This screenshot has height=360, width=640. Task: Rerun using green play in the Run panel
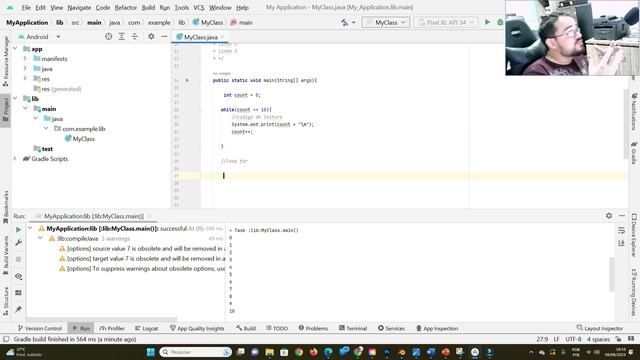[18, 230]
